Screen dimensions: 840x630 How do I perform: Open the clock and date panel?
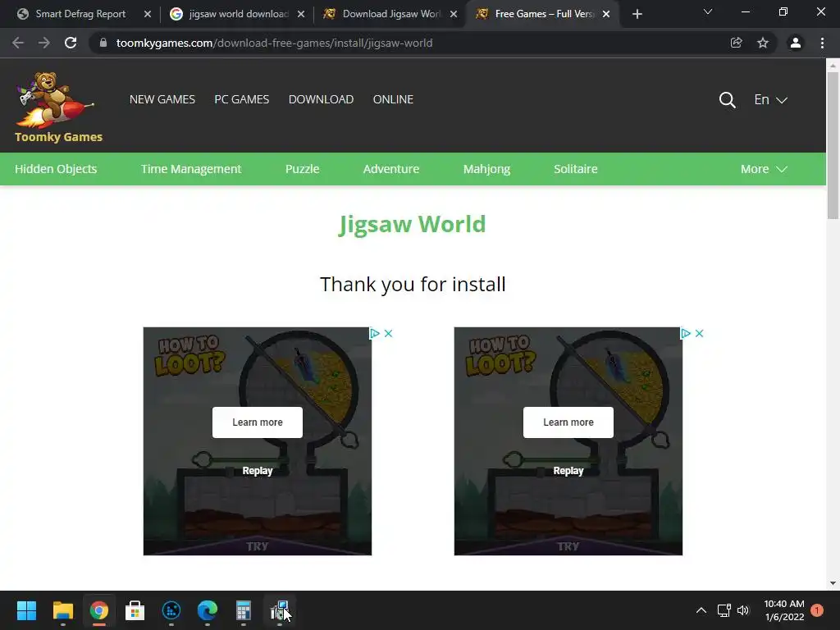pyautogui.click(x=784, y=610)
